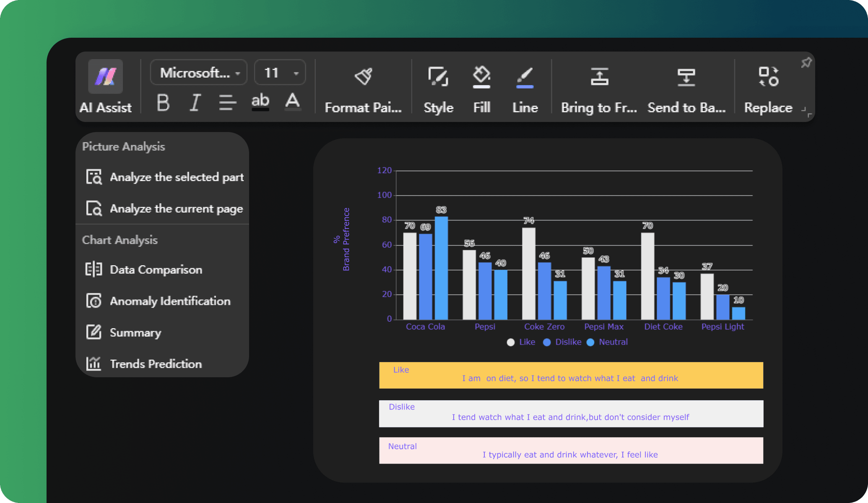The width and height of the screenshot is (868, 503).
Task: Toggle Bold formatting
Action: click(163, 102)
